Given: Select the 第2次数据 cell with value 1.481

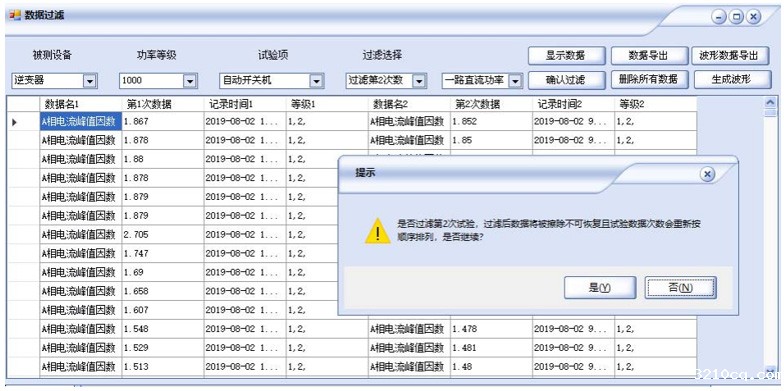Looking at the screenshot, I should pos(491,348).
